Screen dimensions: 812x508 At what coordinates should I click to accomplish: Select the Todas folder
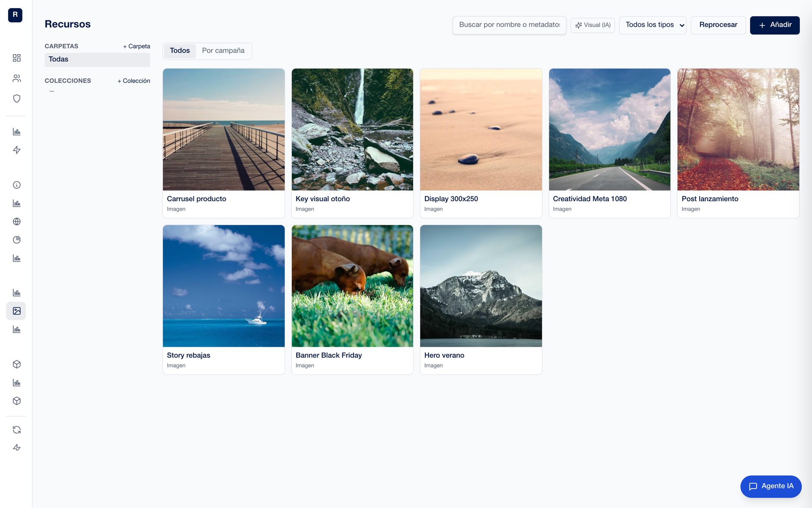[97, 59]
